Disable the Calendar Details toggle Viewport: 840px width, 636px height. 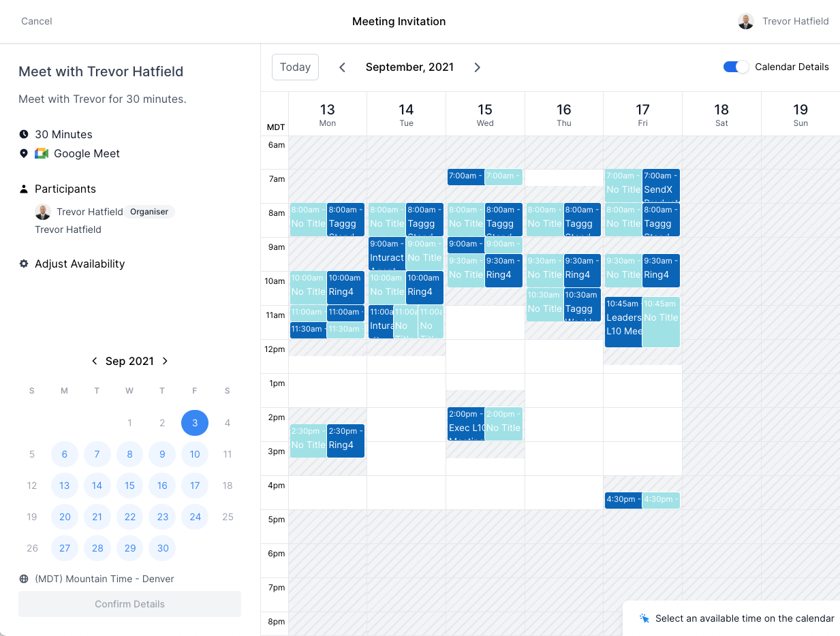click(735, 67)
